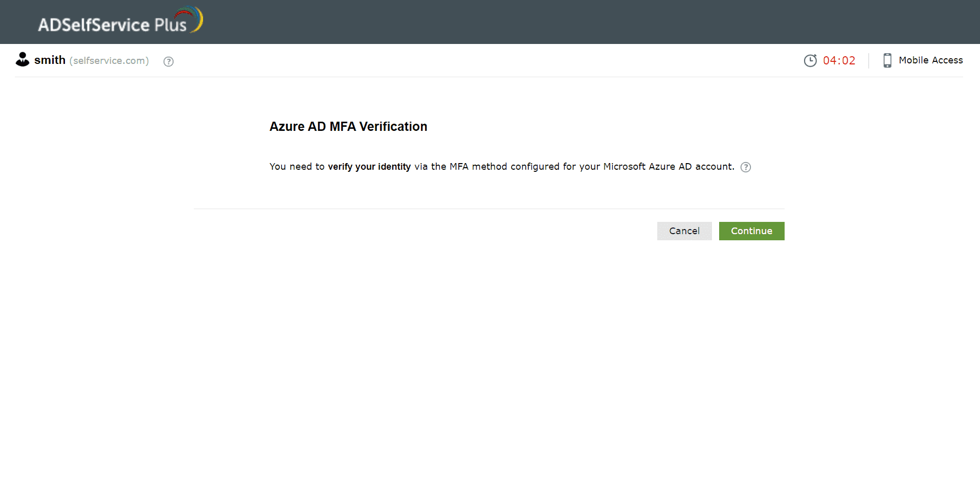The width and height of the screenshot is (980, 477).
Task: Click the ADSelfService Plus logo text
Action: (x=112, y=25)
